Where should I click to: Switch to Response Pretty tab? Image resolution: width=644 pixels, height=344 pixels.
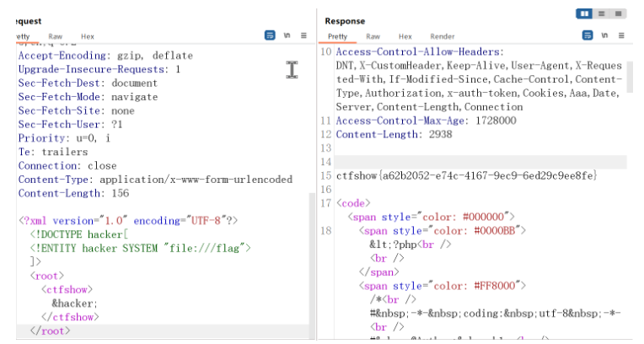[x=338, y=36]
